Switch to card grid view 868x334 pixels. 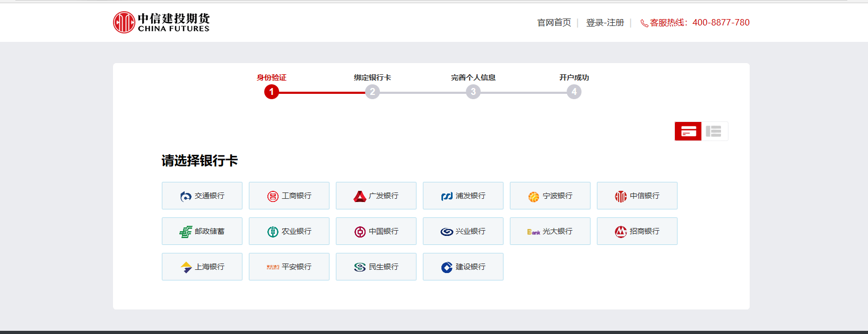tap(688, 131)
